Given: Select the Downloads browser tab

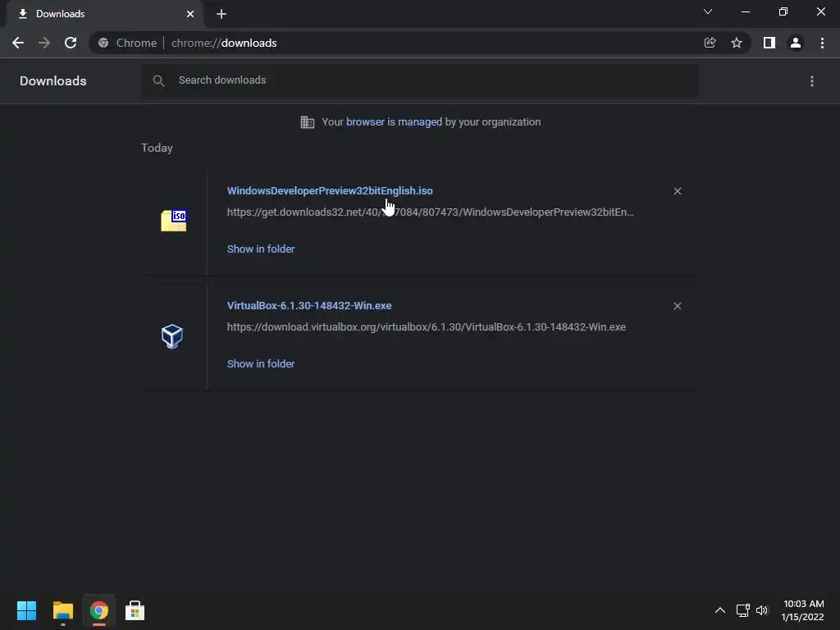Looking at the screenshot, I should (104, 14).
